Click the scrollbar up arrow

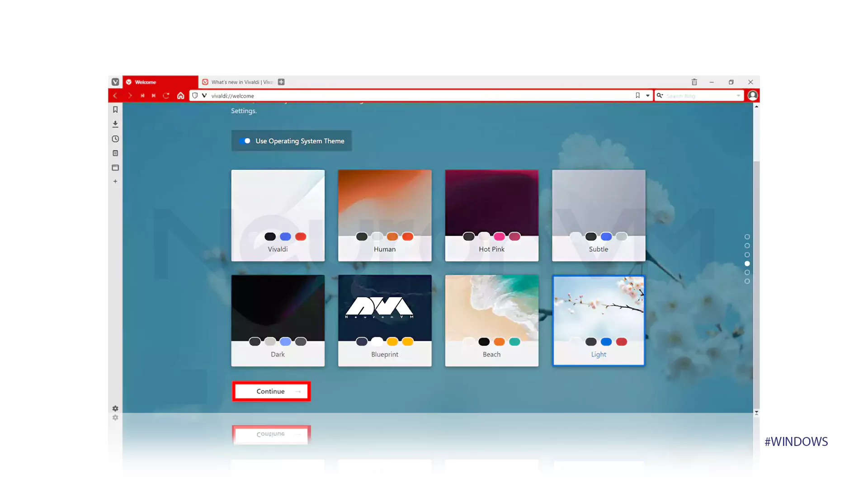point(756,107)
